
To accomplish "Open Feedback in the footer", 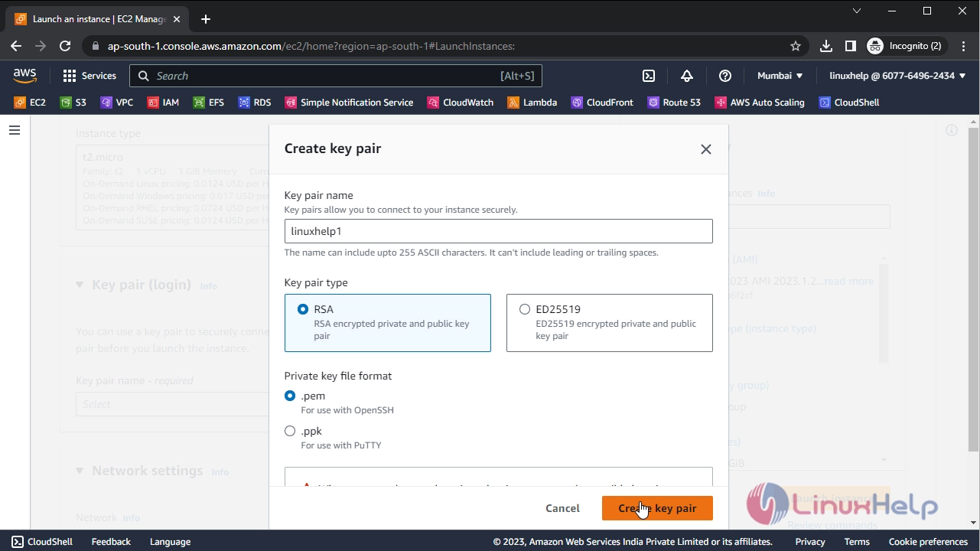I will 111,541.
